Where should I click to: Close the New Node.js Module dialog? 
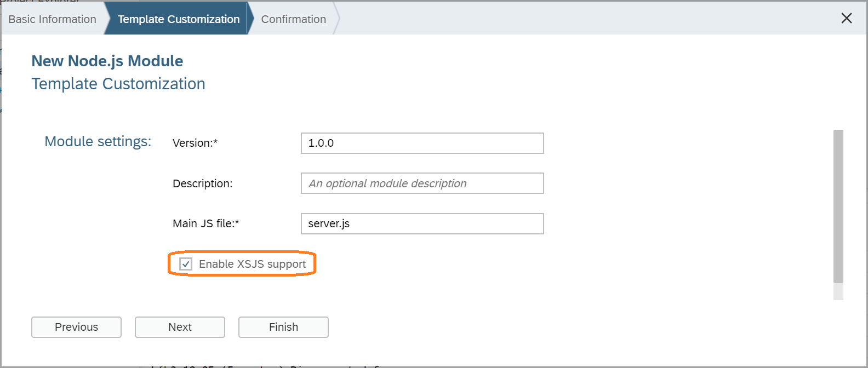point(846,18)
